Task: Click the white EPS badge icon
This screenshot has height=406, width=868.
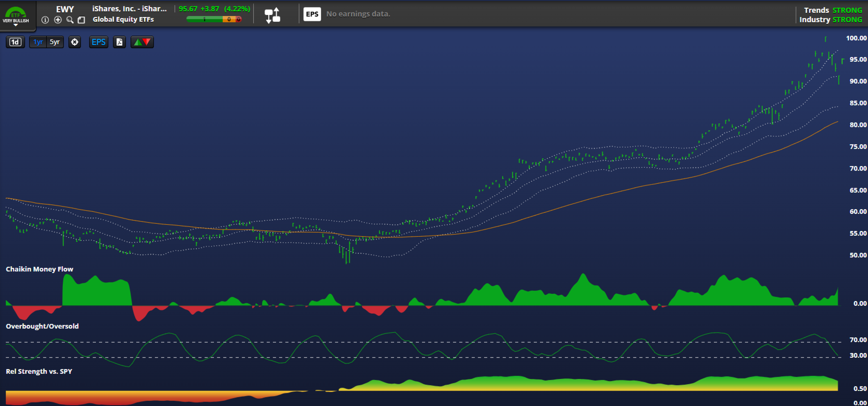Action: click(x=312, y=14)
